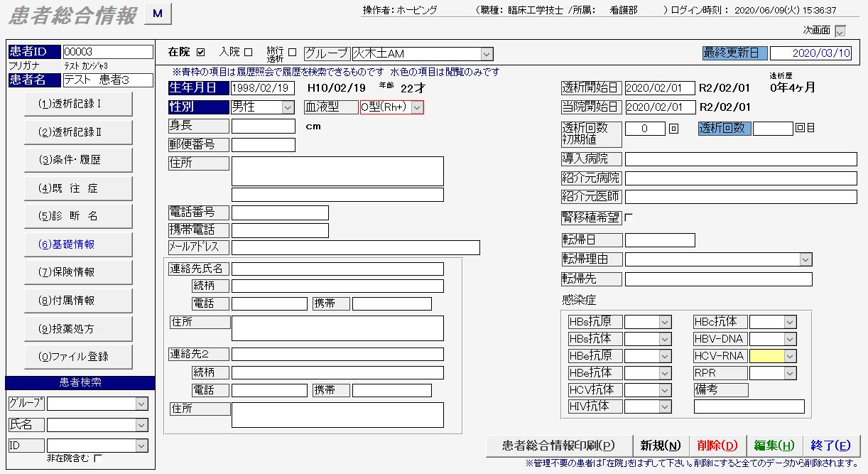Open (1)透析記録Ⅰ page
The image size is (868, 474).
point(78,104)
